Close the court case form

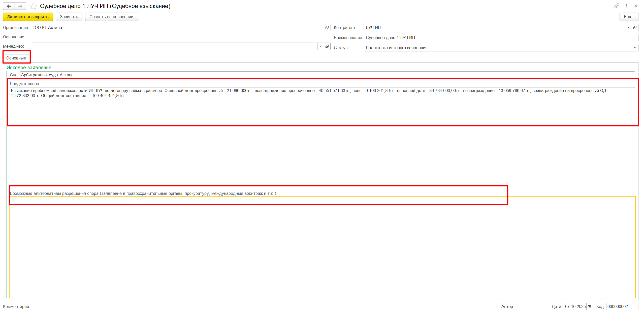pos(636,6)
